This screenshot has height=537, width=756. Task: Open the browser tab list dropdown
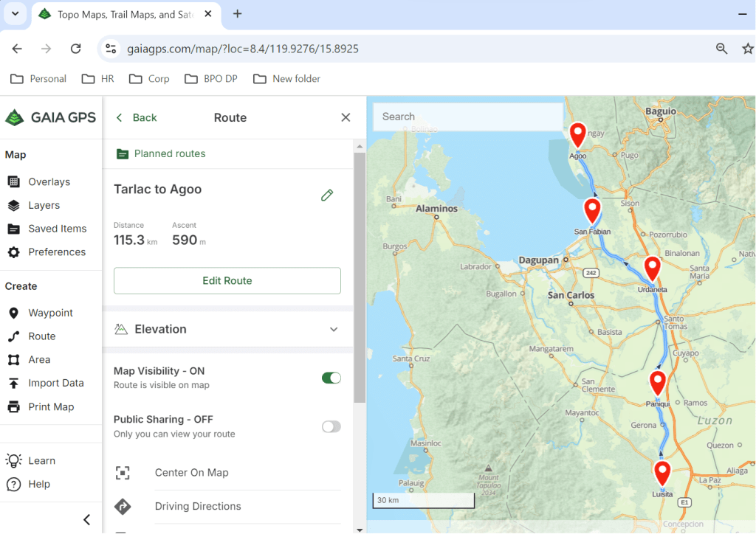coord(15,14)
